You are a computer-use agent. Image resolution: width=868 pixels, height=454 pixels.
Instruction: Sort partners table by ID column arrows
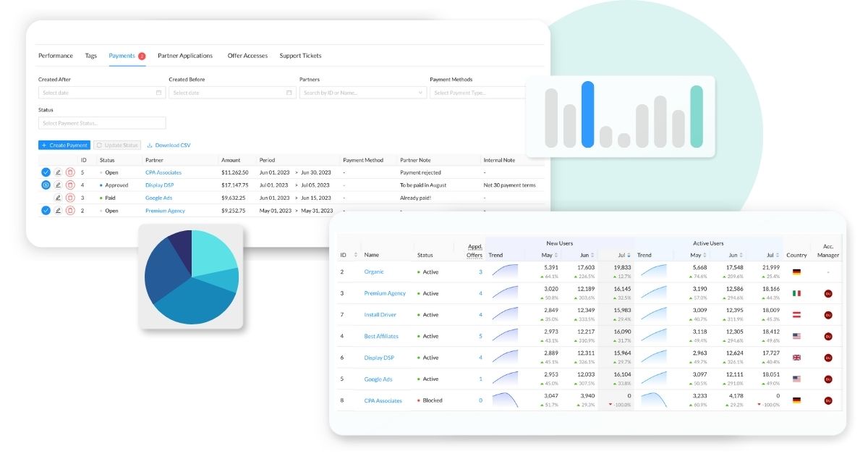(x=356, y=255)
